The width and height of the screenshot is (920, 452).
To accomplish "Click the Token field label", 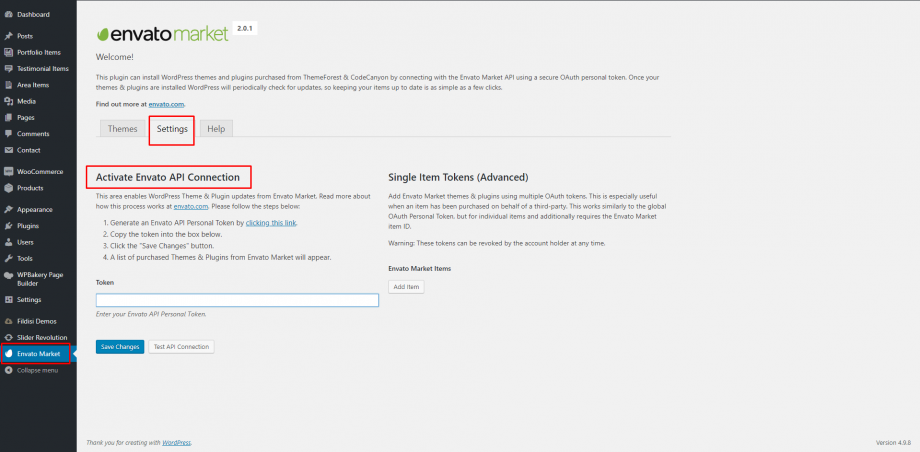I will pyautogui.click(x=105, y=282).
